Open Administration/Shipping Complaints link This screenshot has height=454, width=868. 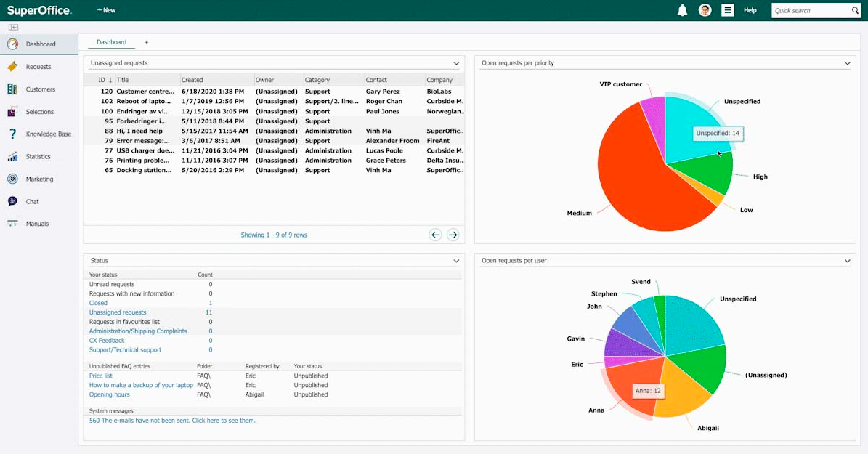pos(138,331)
